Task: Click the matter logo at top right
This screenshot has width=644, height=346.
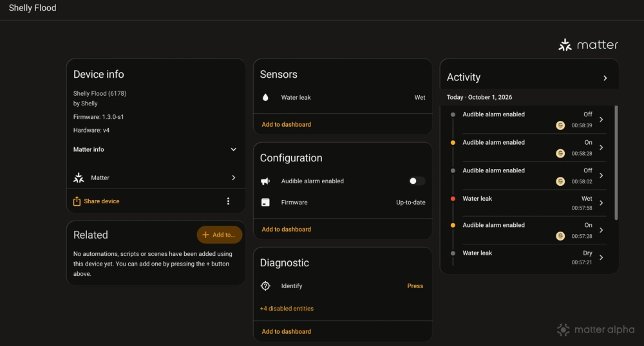Action: pyautogui.click(x=588, y=44)
